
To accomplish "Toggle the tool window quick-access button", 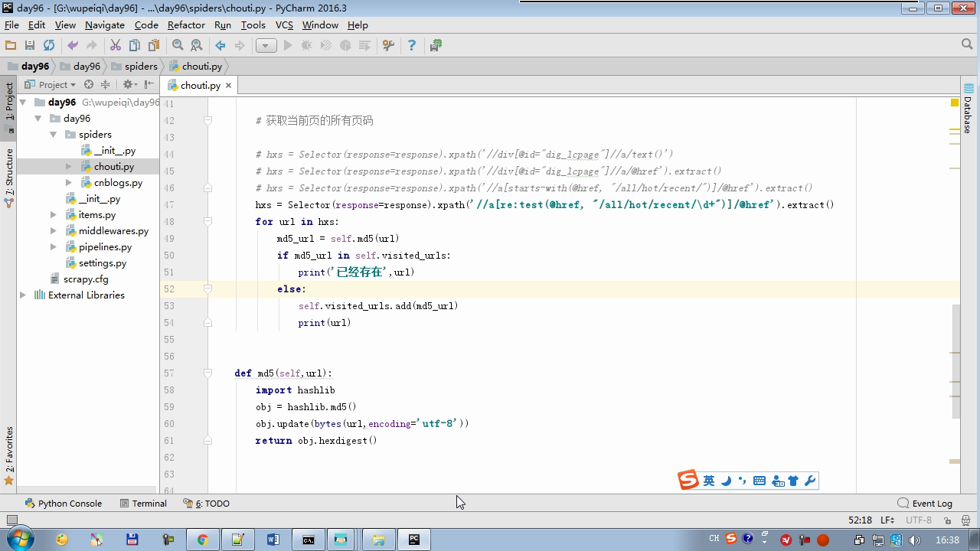I will coord(11,520).
